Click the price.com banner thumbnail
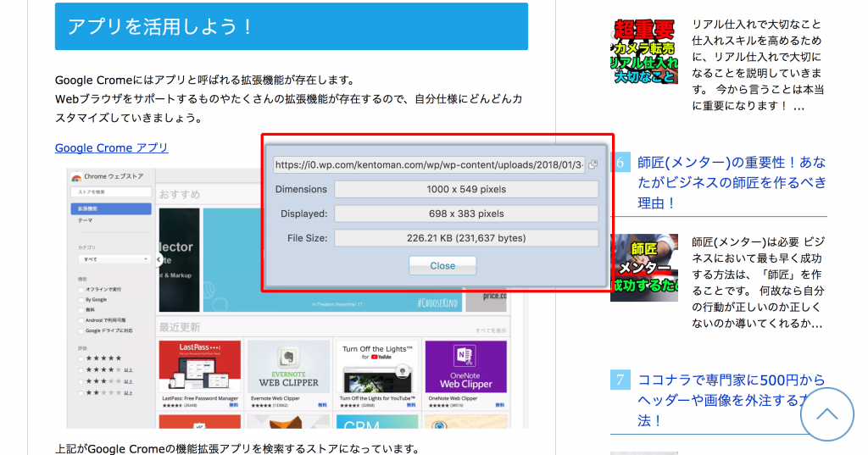868x455 pixels. (486, 299)
